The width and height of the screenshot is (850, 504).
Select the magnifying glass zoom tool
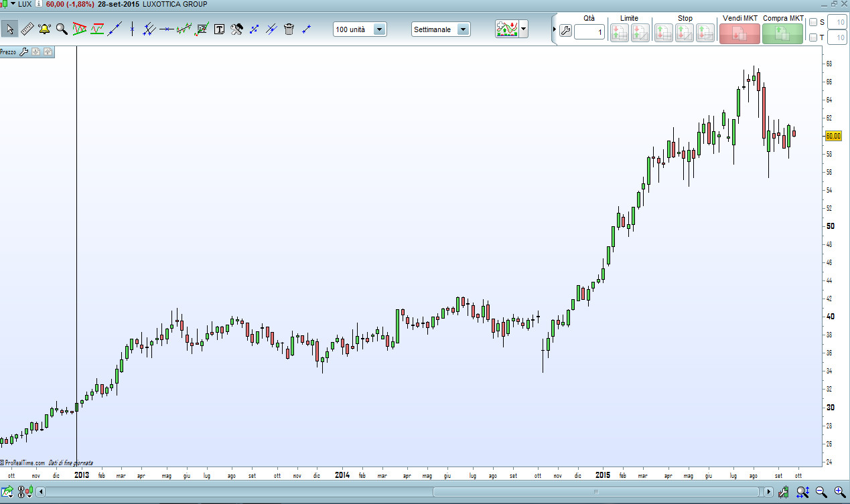[62, 29]
